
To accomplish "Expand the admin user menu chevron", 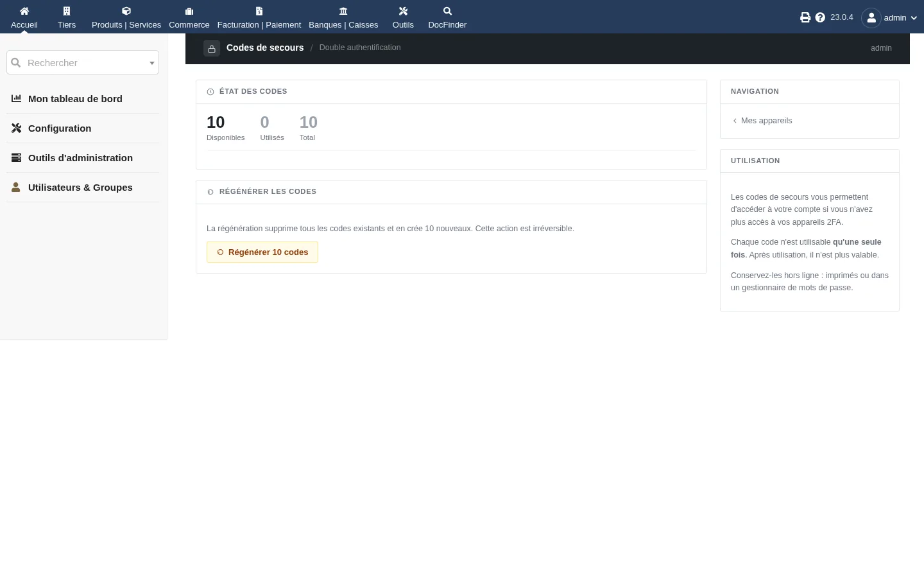I will (x=914, y=18).
